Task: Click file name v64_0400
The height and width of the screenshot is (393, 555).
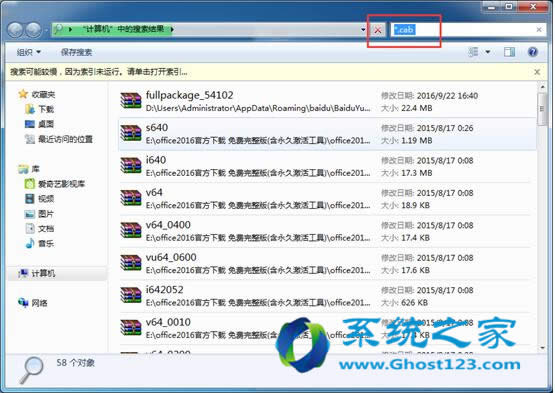Action: click(x=168, y=225)
